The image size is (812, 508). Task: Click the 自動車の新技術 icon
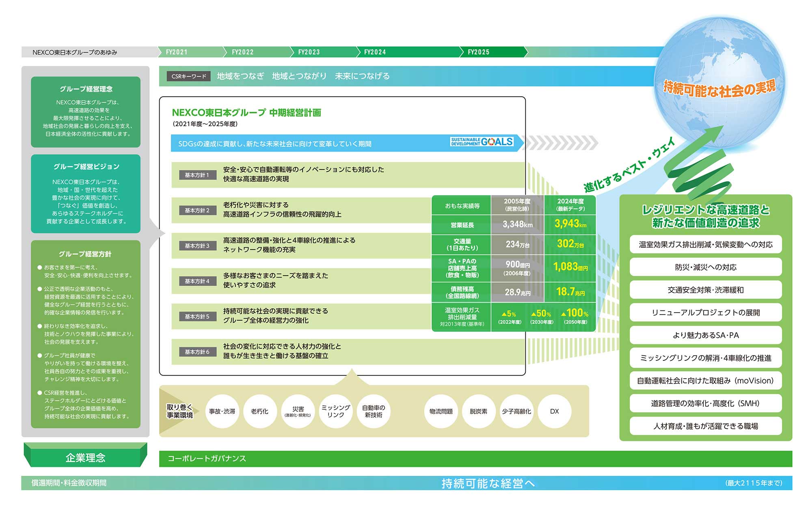point(374,411)
